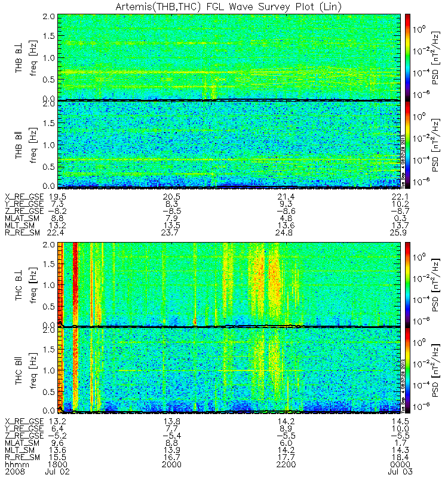
Task: Click the 'Jul 02' date label
Action: pos(57,471)
